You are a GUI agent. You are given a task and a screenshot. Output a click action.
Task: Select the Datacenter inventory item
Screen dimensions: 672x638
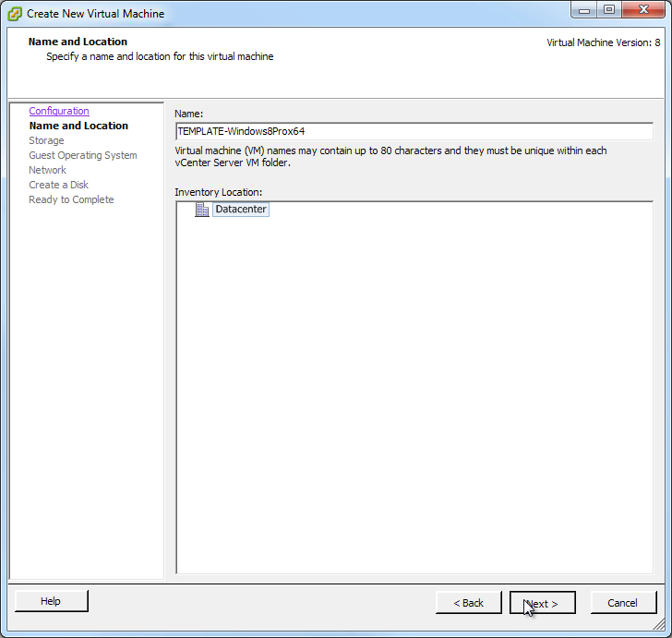pyautogui.click(x=241, y=210)
